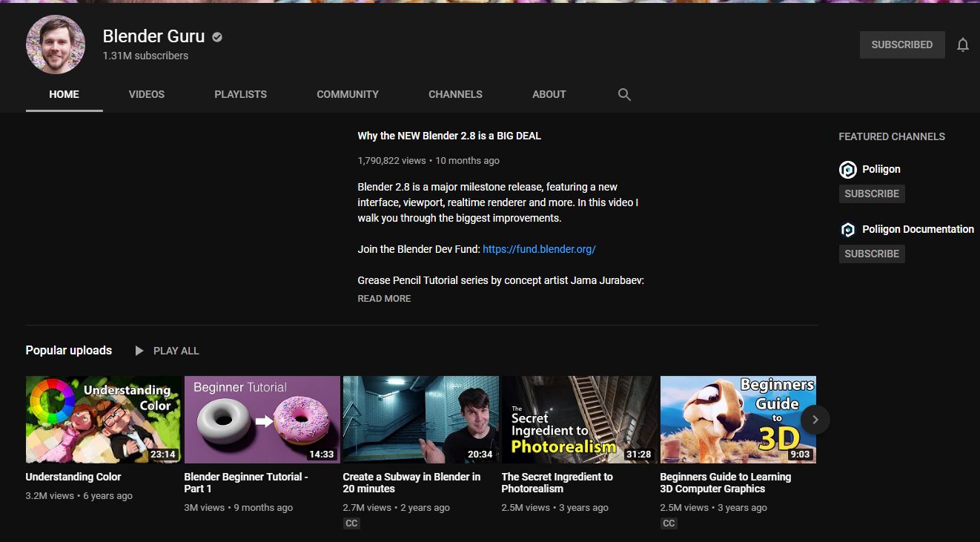Image resolution: width=980 pixels, height=542 pixels.
Task: Click the 9:03 duration badge
Action: [x=800, y=455]
